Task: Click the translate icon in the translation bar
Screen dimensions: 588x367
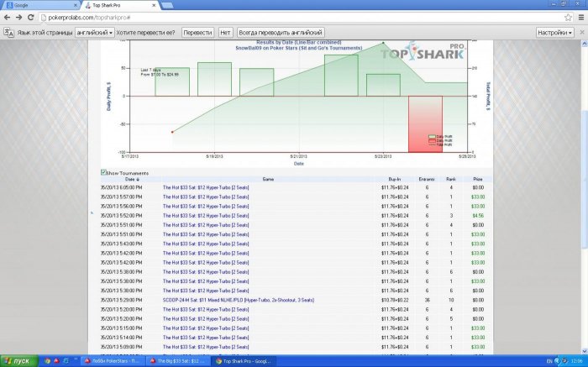Action: [8, 33]
